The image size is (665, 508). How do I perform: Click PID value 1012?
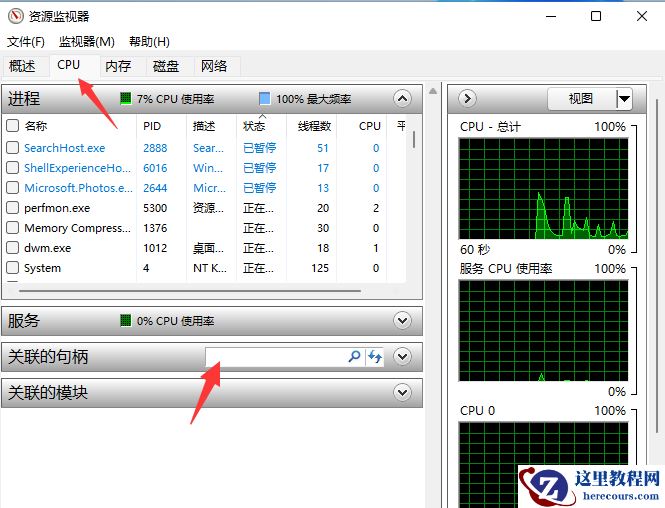click(155, 248)
